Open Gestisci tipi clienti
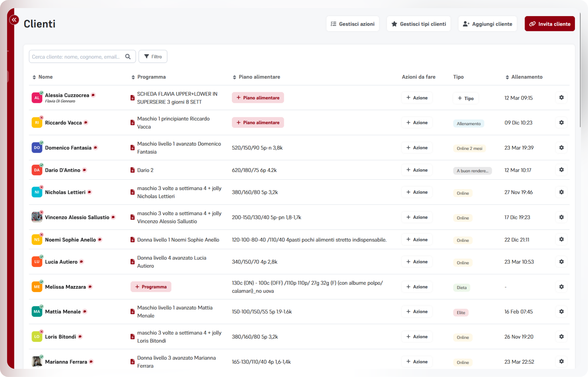The height and width of the screenshot is (377, 588). point(419,24)
